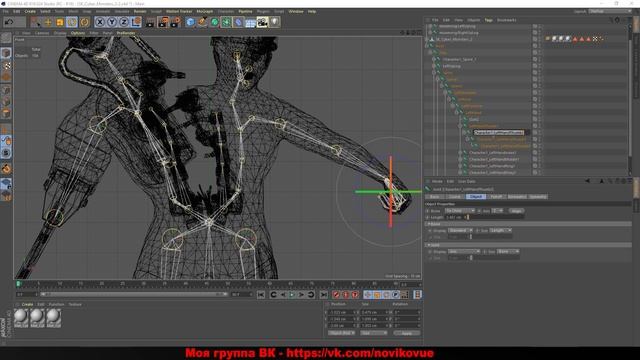Click the Render View icon

pos(151,22)
